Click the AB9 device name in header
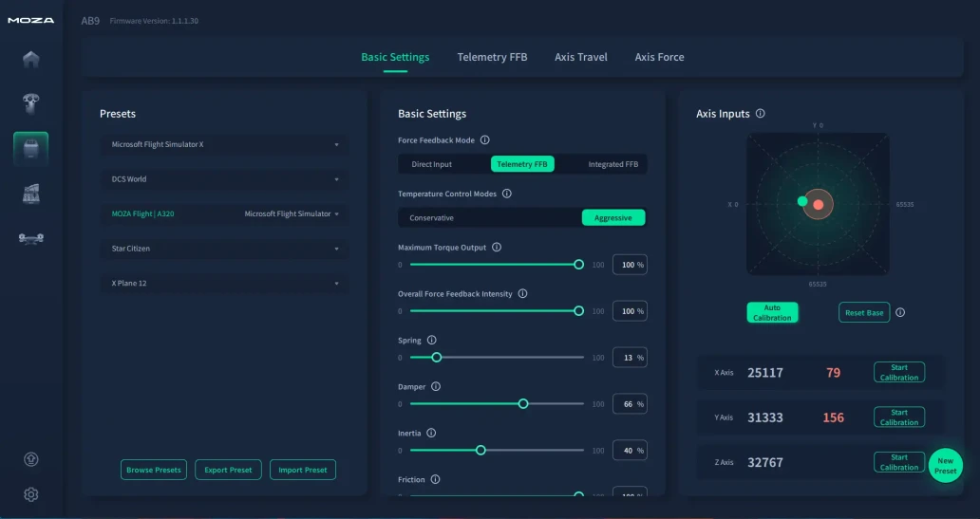The width and height of the screenshot is (980, 519). click(x=90, y=21)
